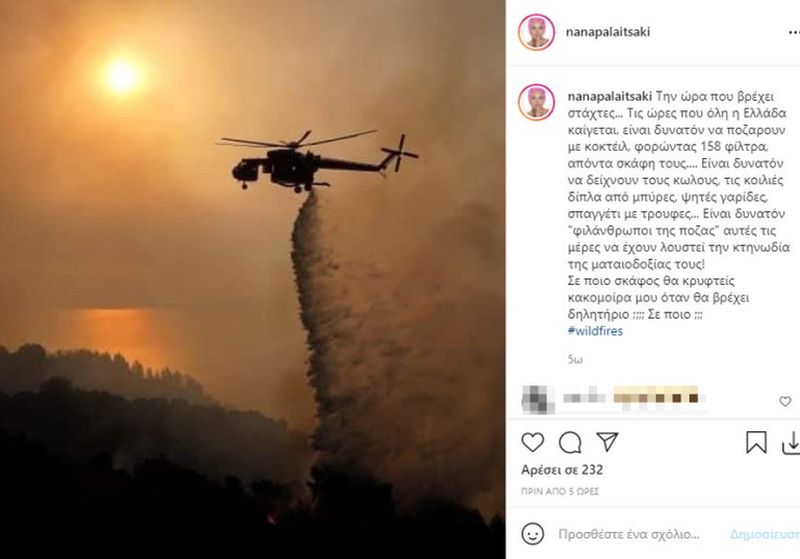This screenshot has height=559, width=800.
Task: Click the Δημοσίευση post button
Action: tap(765, 534)
